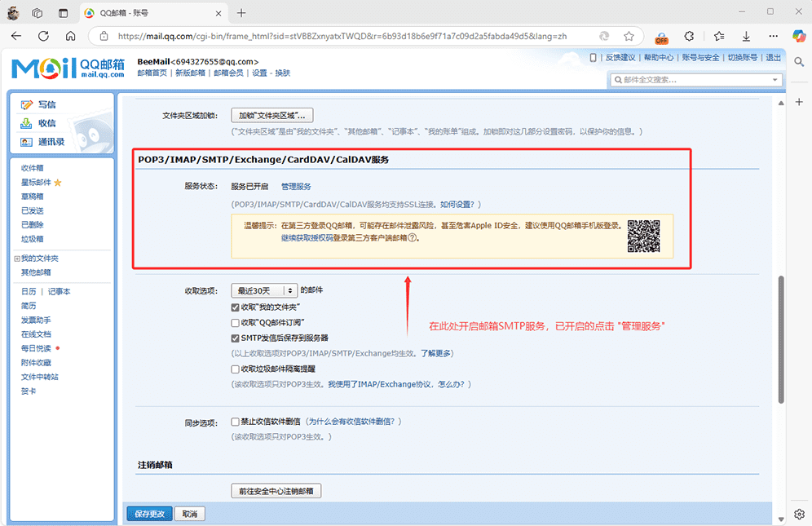Viewport: 812px width, 526px height.
Task: Enable 收取垃圾邮件隔离提醒 checkbox
Action: tap(235, 369)
